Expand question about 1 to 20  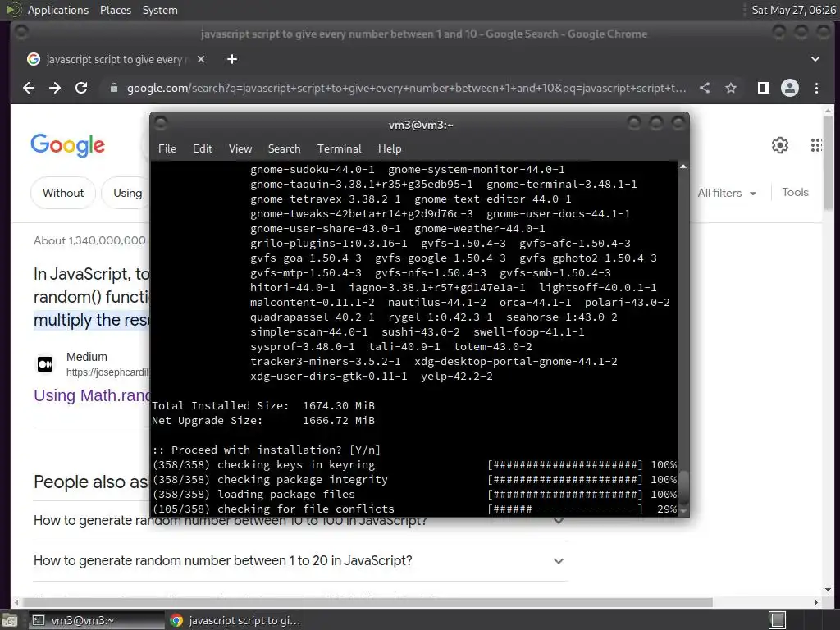300,561
